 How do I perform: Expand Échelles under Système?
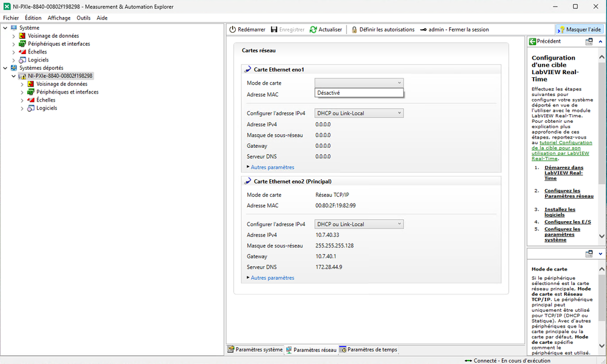(x=14, y=52)
